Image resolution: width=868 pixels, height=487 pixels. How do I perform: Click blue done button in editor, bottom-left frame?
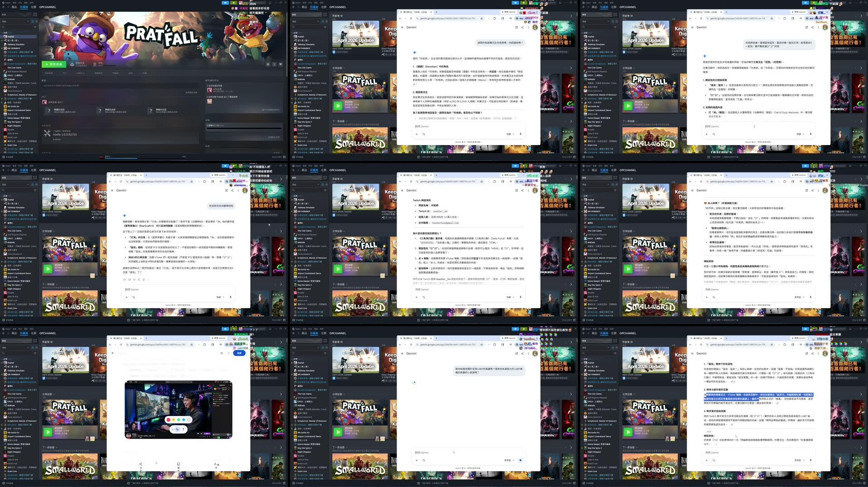click(x=240, y=353)
